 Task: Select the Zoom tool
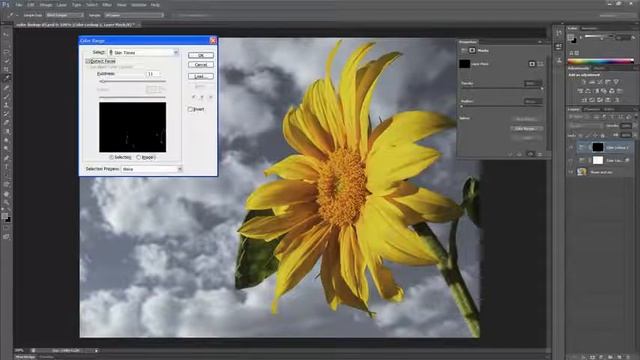pyautogui.click(x=6, y=202)
